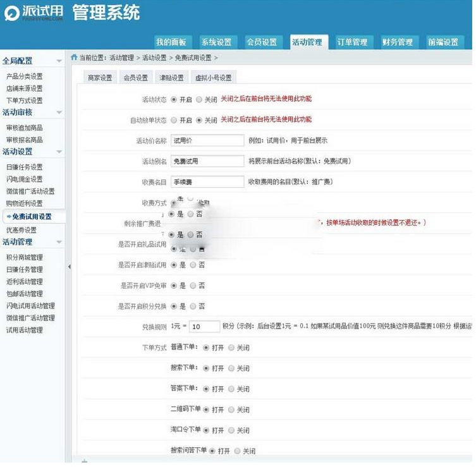Set 活动状态 to 关闭
Screen dimensions: 476x467
pyautogui.click(x=199, y=100)
